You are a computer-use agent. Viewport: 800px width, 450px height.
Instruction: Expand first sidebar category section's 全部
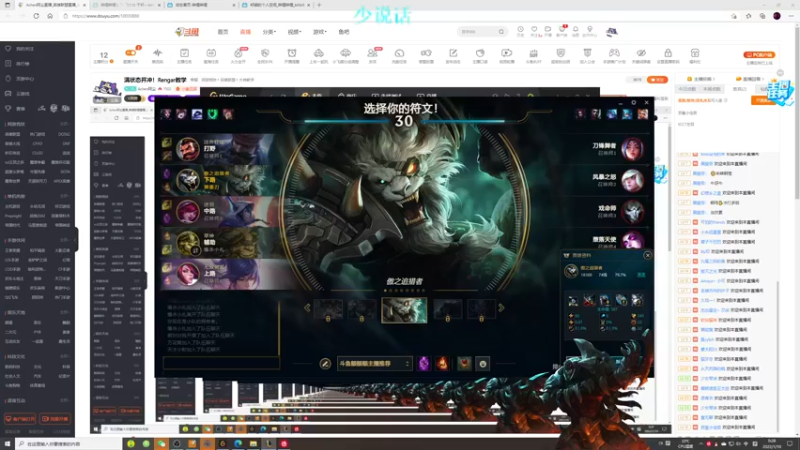point(65,124)
